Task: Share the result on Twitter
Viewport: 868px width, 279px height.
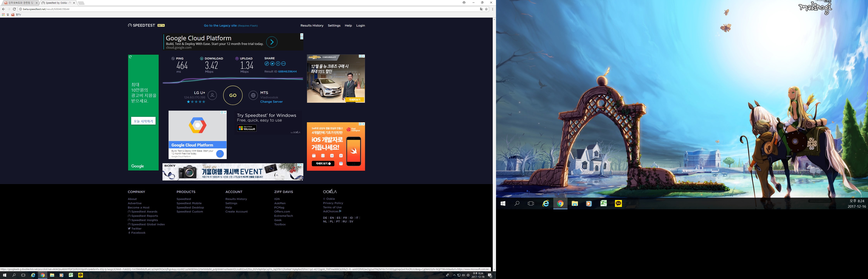Action: pyautogui.click(x=272, y=64)
